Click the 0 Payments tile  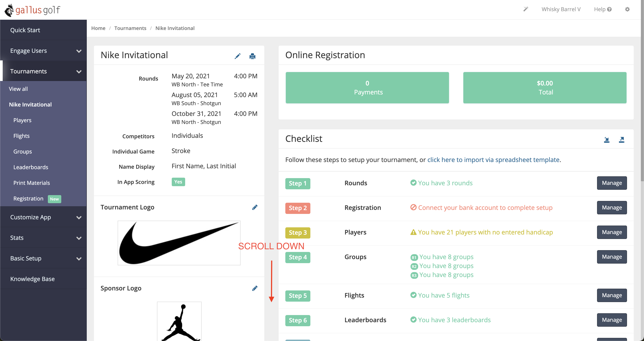(x=367, y=87)
